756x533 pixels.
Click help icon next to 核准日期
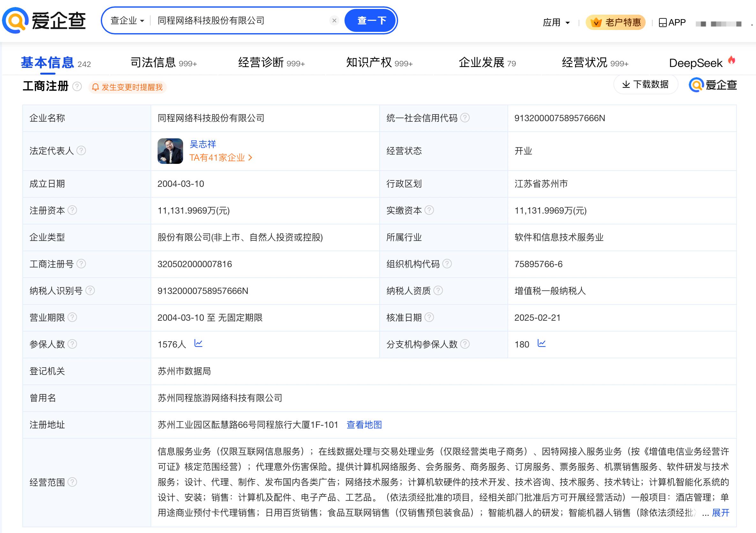click(x=429, y=317)
